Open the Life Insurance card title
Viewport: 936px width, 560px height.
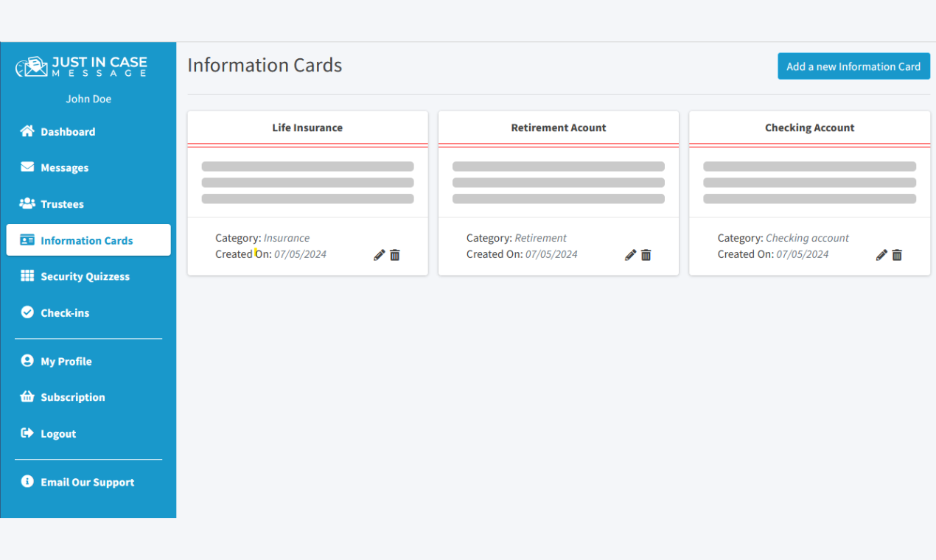point(307,127)
